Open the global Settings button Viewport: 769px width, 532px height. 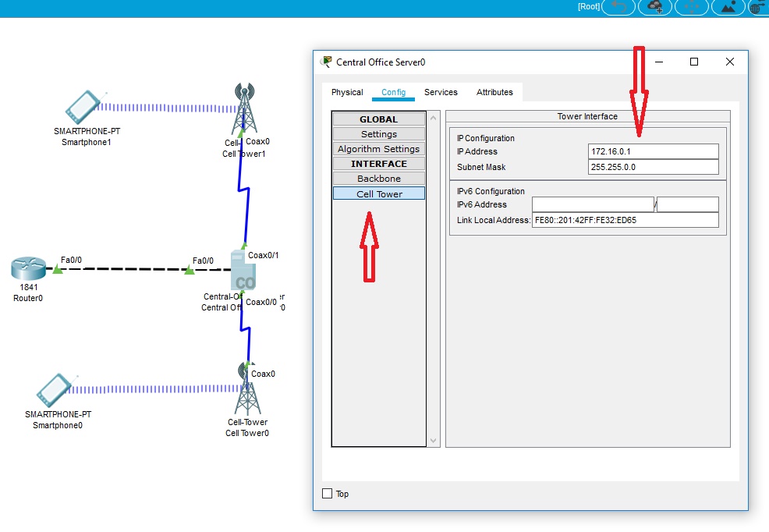(x=379, y=134)
